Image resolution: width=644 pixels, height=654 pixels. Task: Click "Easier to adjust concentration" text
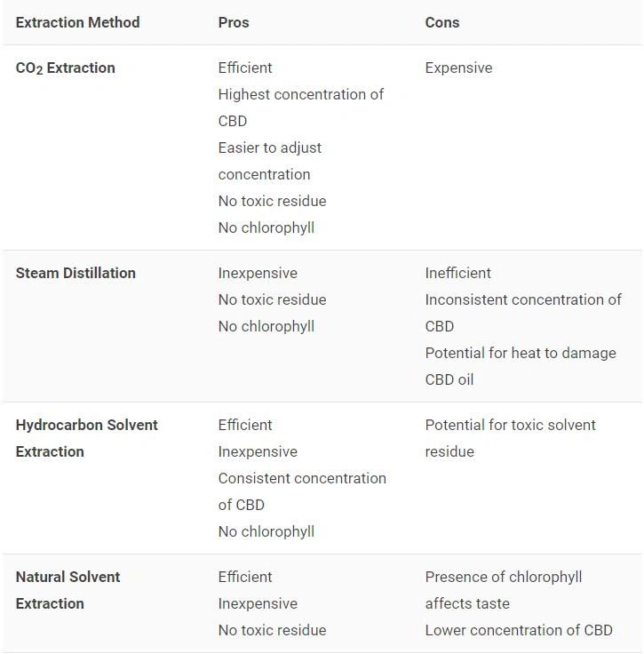(270, 161)
